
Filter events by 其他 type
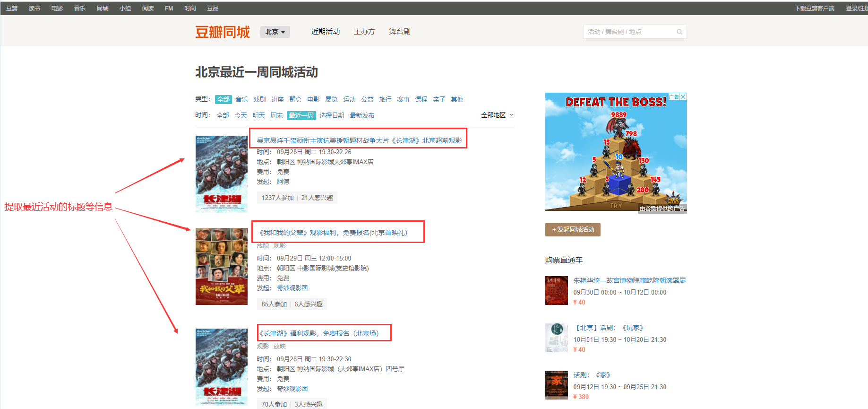pyautogui.click(x=457, y=99)
